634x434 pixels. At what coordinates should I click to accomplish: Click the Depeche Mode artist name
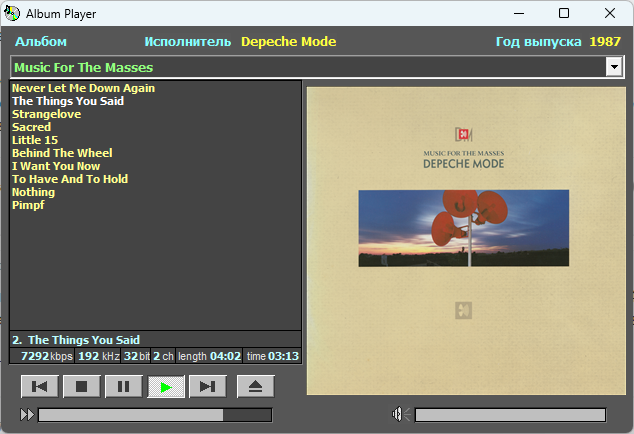(289, 41)
